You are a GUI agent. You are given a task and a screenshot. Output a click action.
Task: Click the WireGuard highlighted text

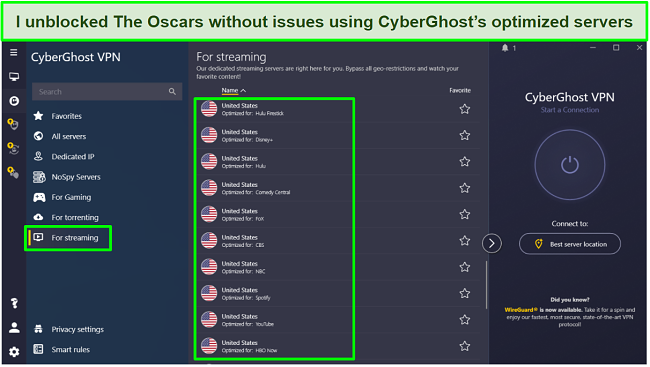tap(521, 310)
